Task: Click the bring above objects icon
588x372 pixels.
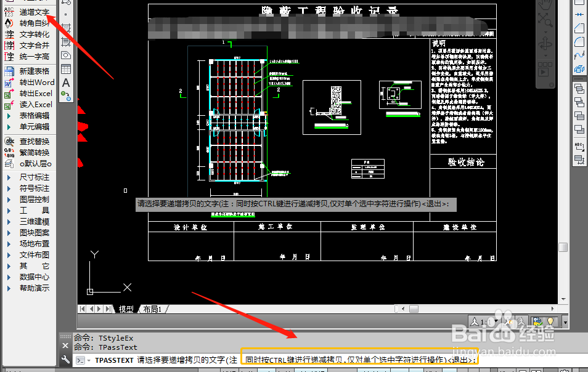Action: click(579, 116)
